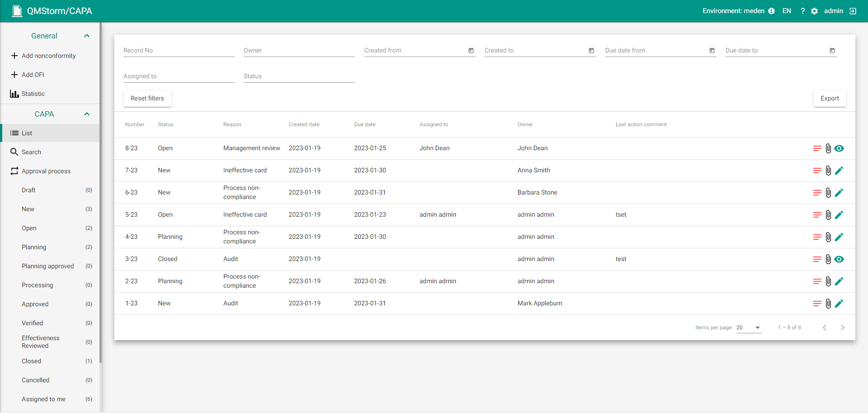Show Processing records from sidebar

coord(50,285)
